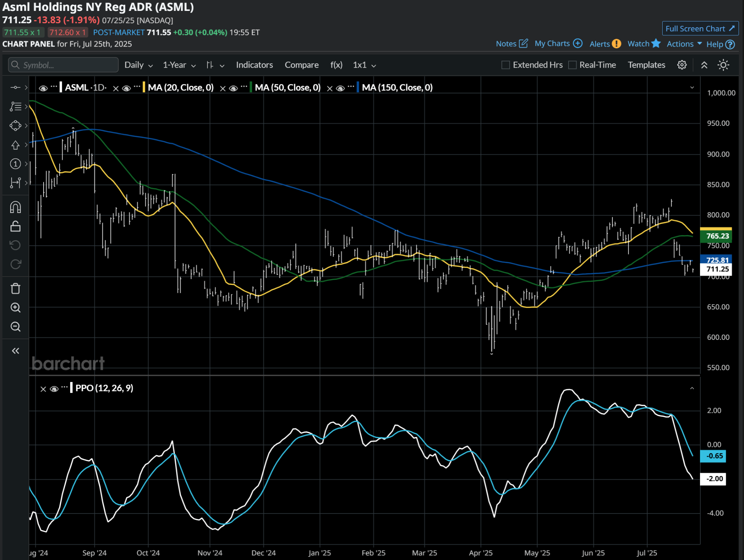Open the Daily frequency dropdown

(x=138, y=65)
